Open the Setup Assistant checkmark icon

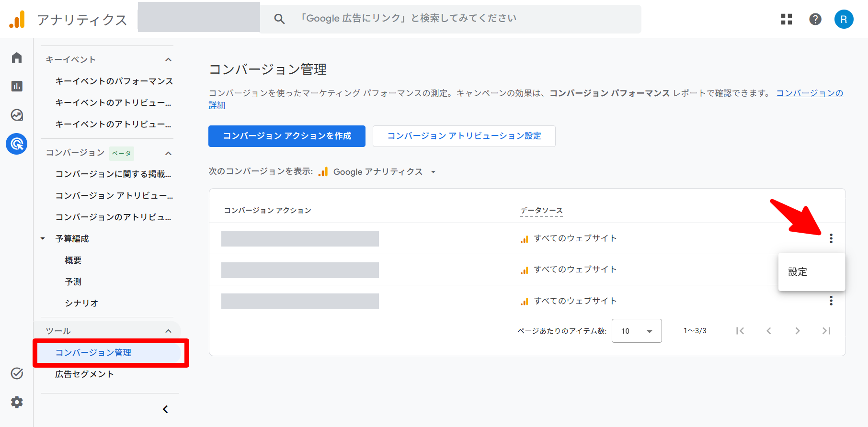coord(17,373)
